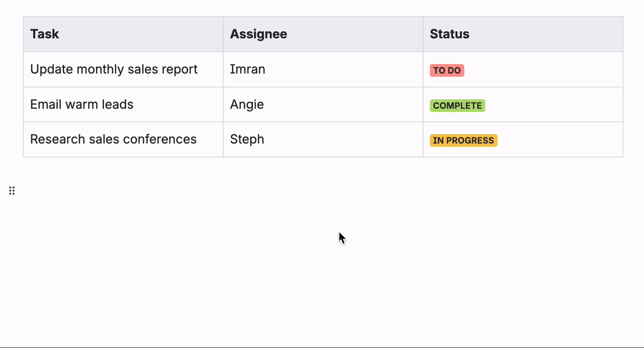Click the drag handle icon below the table

12,190
